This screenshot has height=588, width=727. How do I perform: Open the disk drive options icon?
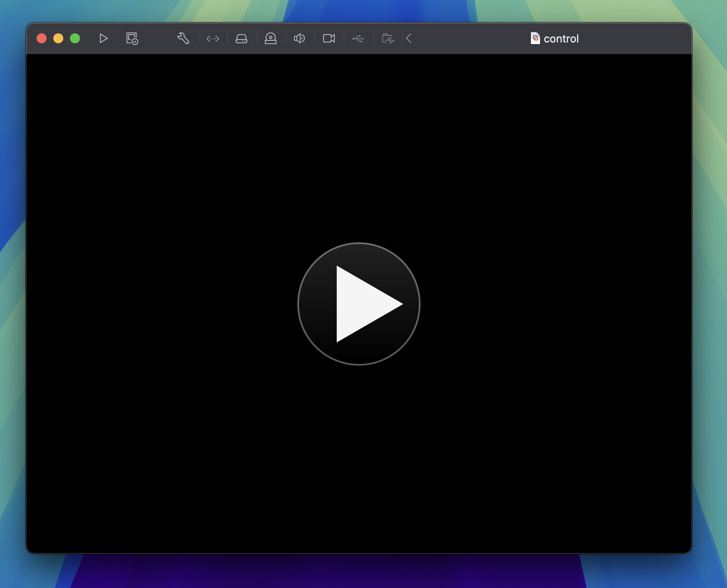pos(242,38)
